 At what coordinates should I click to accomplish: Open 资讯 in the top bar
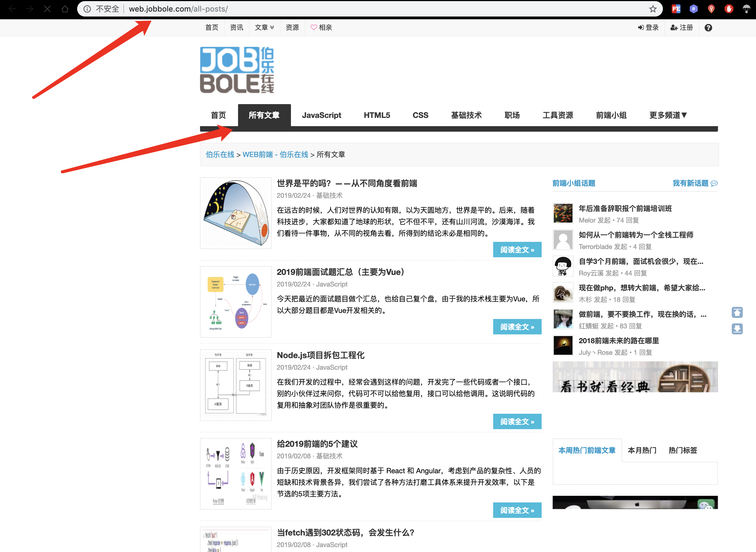click(237, 27)
